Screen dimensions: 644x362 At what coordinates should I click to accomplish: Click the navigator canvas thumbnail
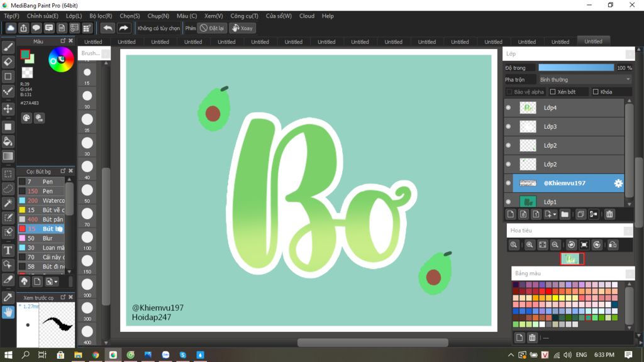coord(572,259)
